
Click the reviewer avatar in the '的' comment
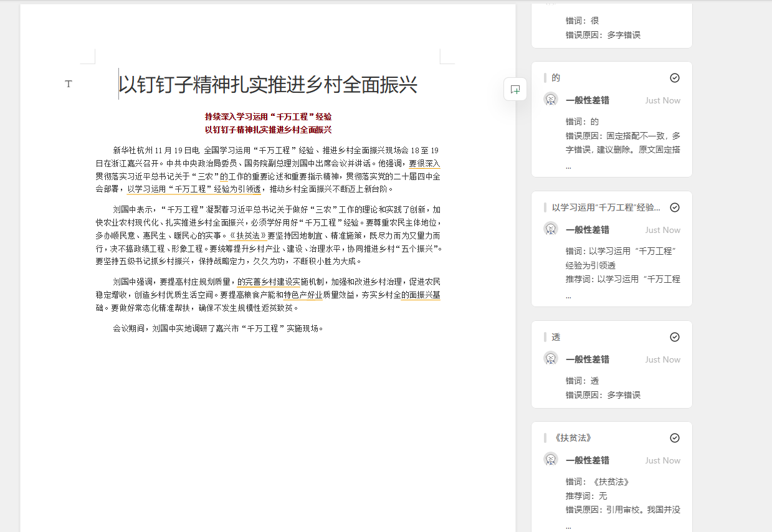point(551,100)
